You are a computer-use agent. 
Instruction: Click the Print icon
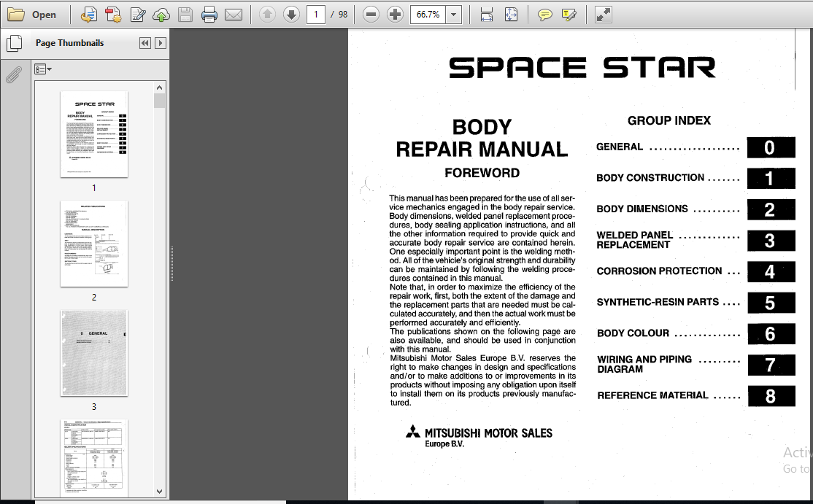point(209,15)
